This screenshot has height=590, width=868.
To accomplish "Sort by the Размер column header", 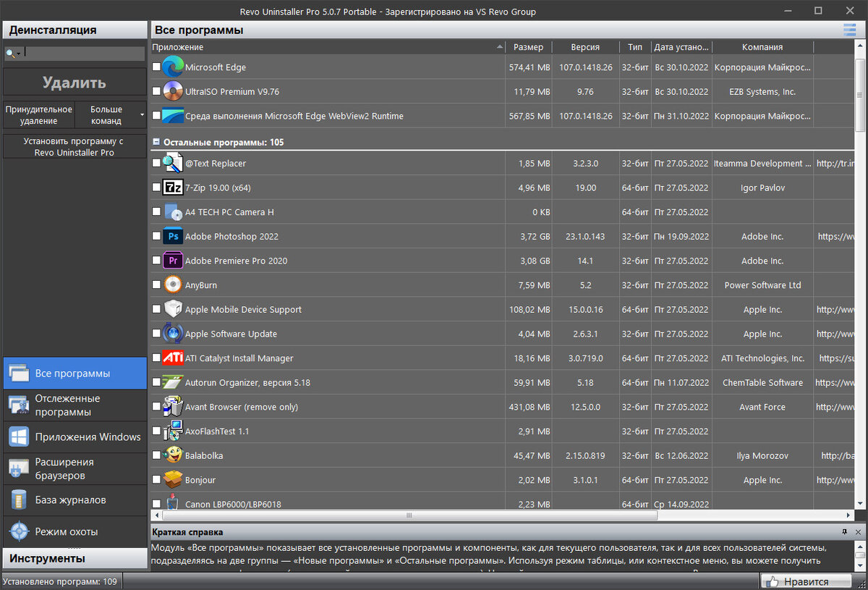I will click(529, 47).
